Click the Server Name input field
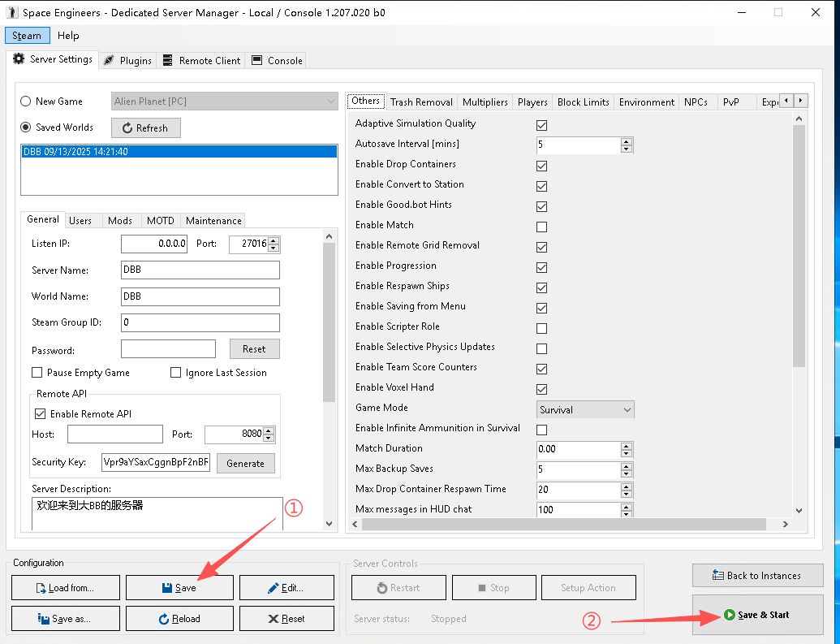The image size is (840, 644). pos(200,270)
